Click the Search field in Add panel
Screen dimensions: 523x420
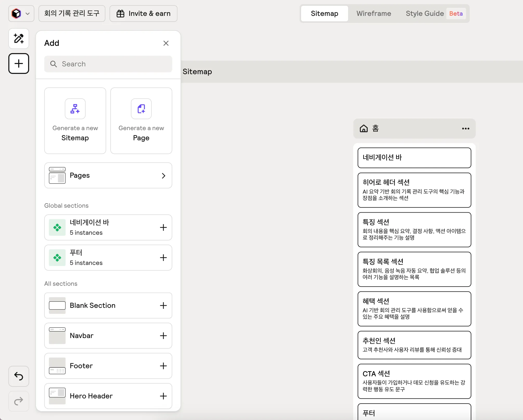(108, 64)
